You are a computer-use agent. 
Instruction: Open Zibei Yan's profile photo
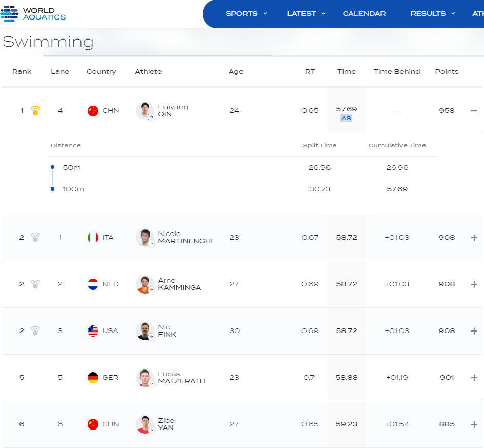145,424
